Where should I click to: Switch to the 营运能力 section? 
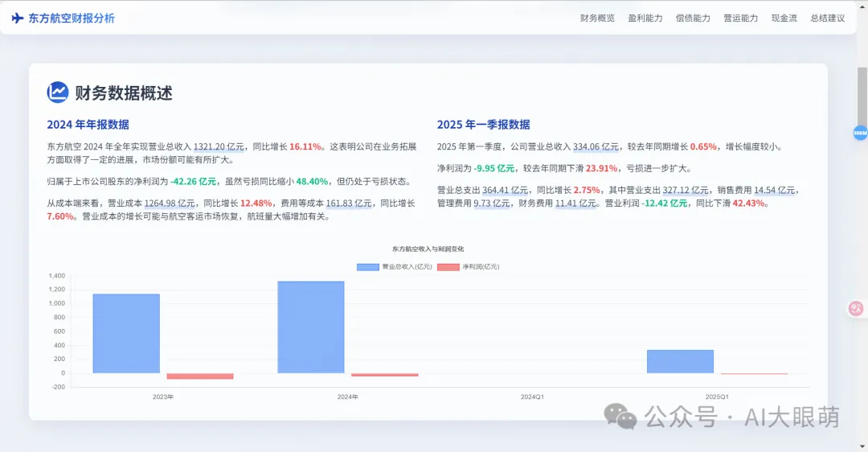coord(741,18)
